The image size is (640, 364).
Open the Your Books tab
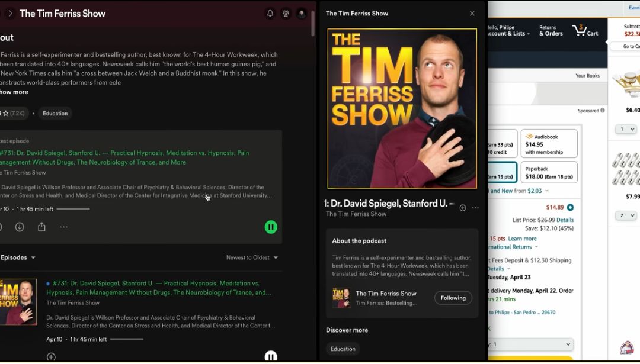(587, 76)
